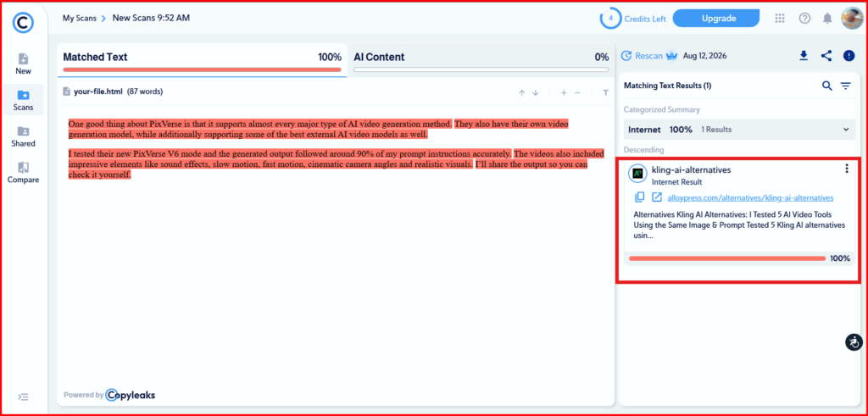Open the Compare tool

click(x=23, y=173)
